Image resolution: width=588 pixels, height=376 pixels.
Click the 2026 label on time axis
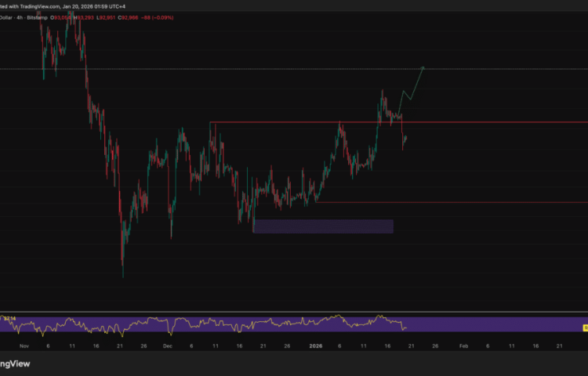[316, 345]
